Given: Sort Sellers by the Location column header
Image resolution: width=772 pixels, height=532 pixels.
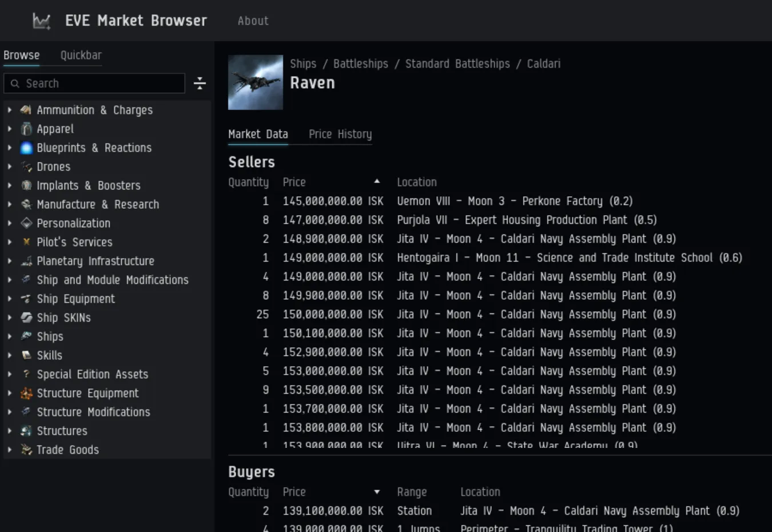Looking at the screenshot, I should click(417, 182).
